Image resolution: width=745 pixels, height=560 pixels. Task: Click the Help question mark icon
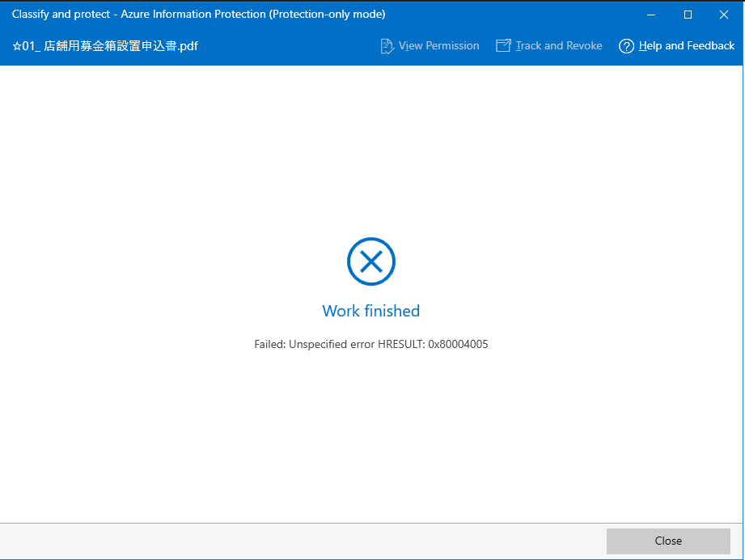coord(626,46)
